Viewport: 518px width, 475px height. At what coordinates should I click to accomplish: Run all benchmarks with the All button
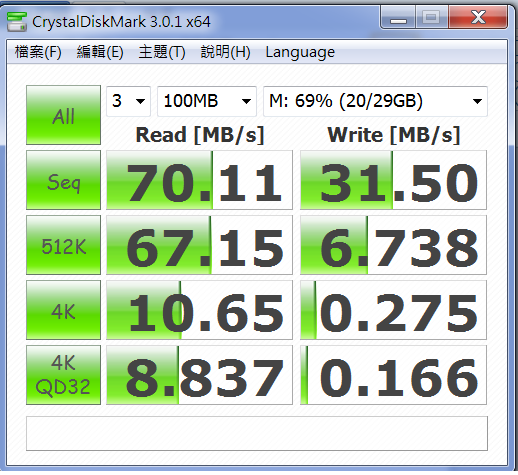point(63,115)
